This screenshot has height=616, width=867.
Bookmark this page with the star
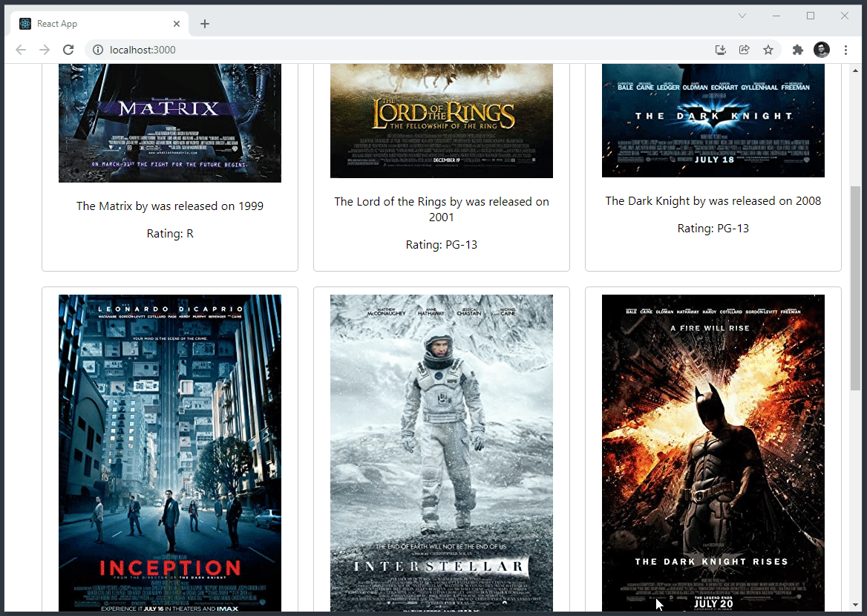coord(768,50)
